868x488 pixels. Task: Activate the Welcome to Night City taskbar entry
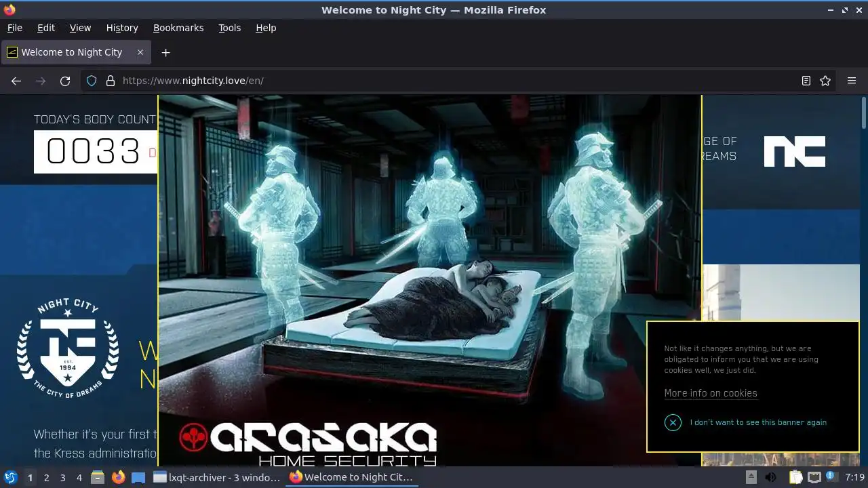click(x=352, y=477)
